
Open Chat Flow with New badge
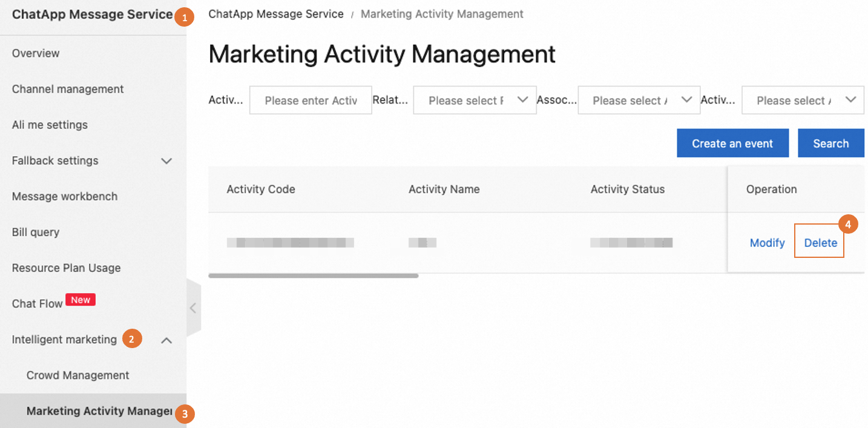(x=38, y=304)
